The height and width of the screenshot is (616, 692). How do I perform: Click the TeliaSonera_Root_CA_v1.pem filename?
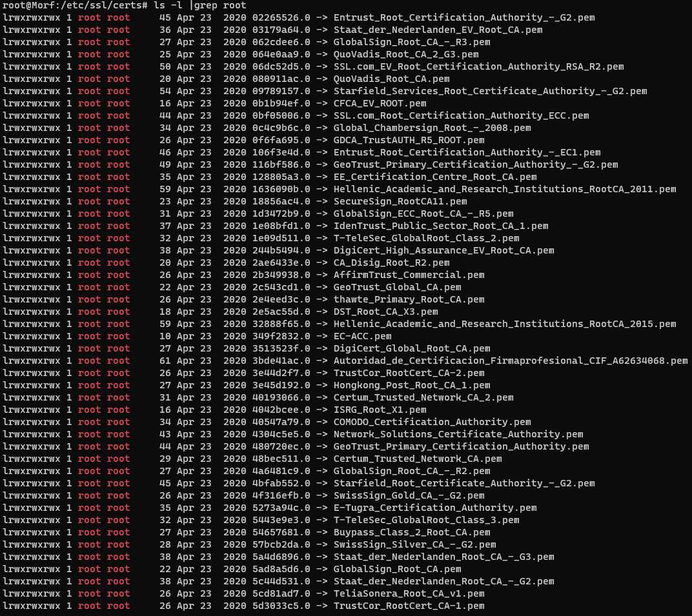(x=409, y=593)
